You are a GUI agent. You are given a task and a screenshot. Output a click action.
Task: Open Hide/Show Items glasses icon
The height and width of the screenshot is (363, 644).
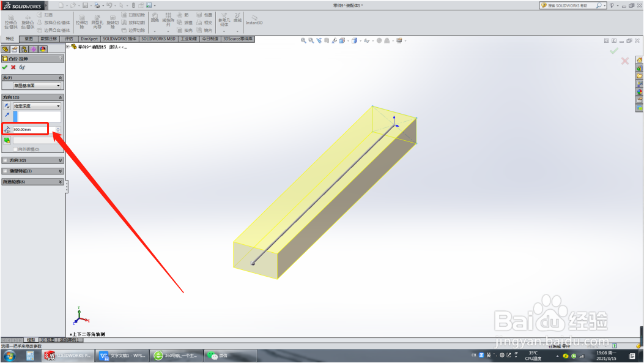click(x=367, y=40)
